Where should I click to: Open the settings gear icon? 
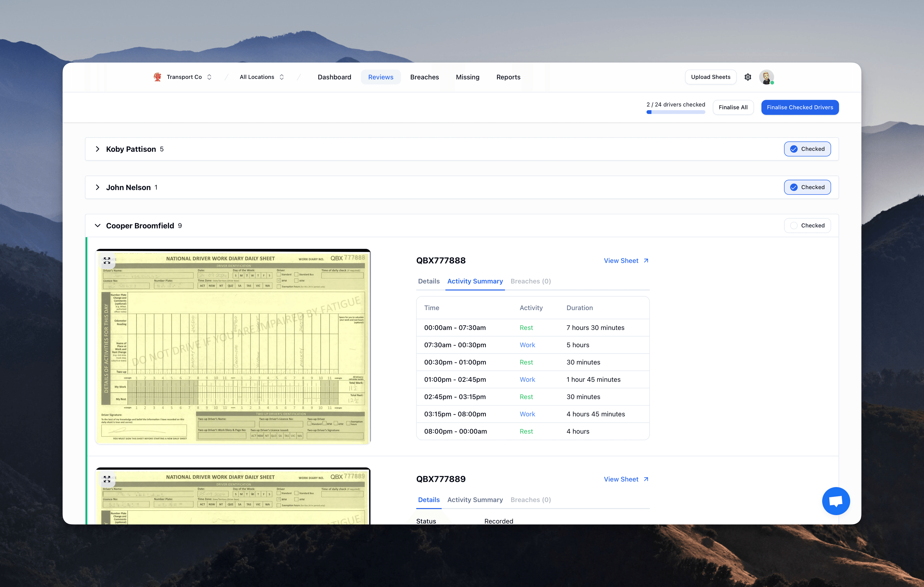click(x=748, y=77)
